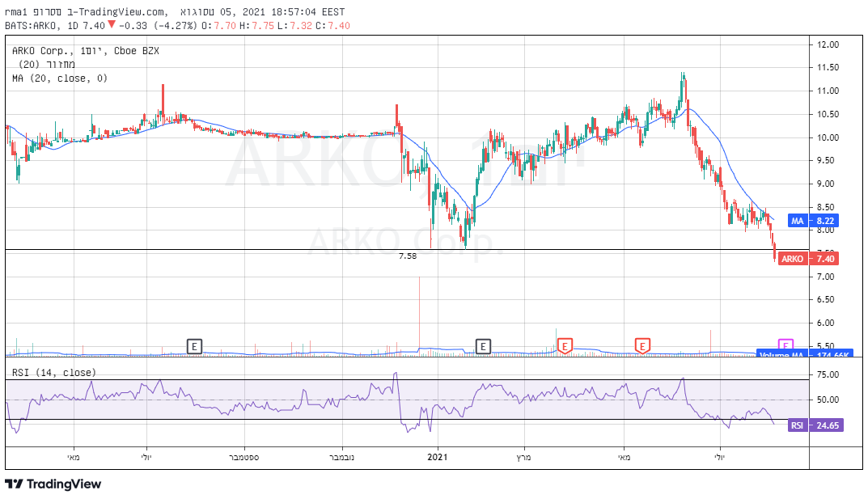Click the TradingView.com header text
Viewport: 868px width, 499px height.
pyautogui.click(x=124, y=11)
